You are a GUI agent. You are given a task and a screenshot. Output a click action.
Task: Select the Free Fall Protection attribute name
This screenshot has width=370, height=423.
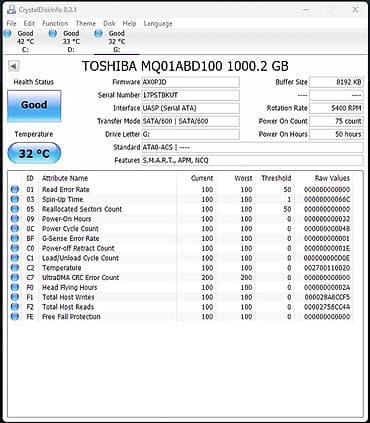(x=71, y=316)
